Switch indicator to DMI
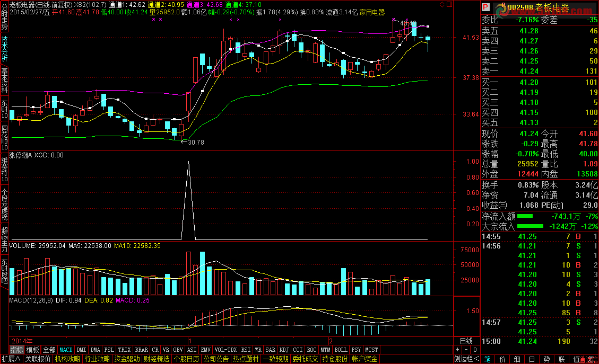Viewport: 599px width, 364px height. click(81, 350)
